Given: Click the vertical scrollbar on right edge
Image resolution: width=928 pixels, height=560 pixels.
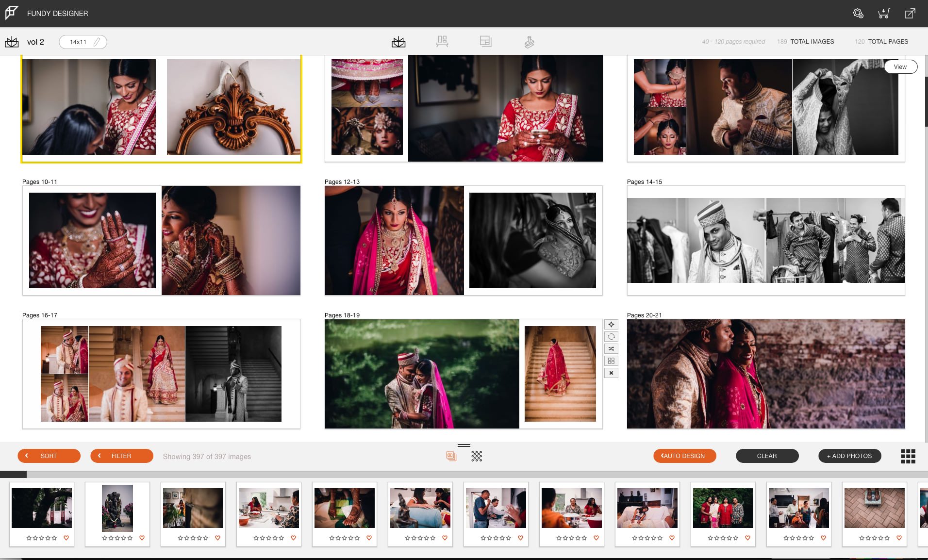Looking at the screenshot, I should click(x=926, y=102).
